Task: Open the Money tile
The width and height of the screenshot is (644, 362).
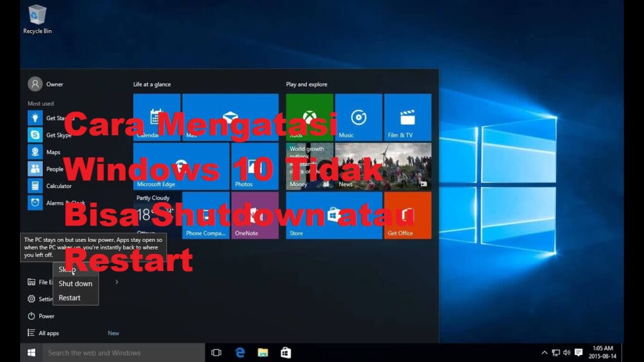Action: (x=309, y=166)
